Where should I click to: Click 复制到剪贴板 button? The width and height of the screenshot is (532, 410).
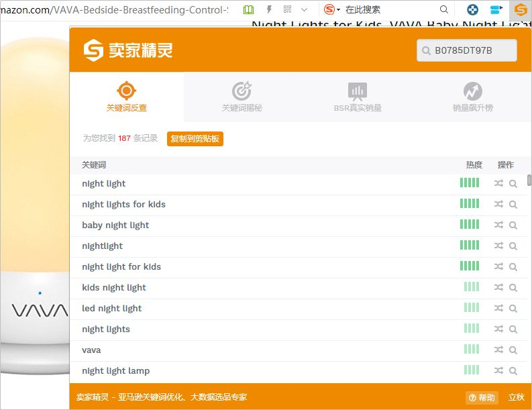[195, 138]
